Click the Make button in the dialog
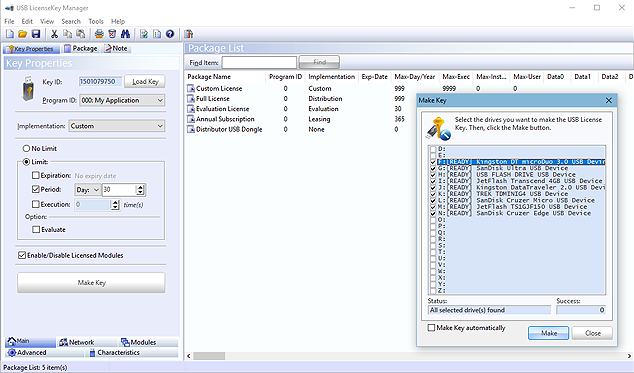634x373 pixels. tap(549, 333)
